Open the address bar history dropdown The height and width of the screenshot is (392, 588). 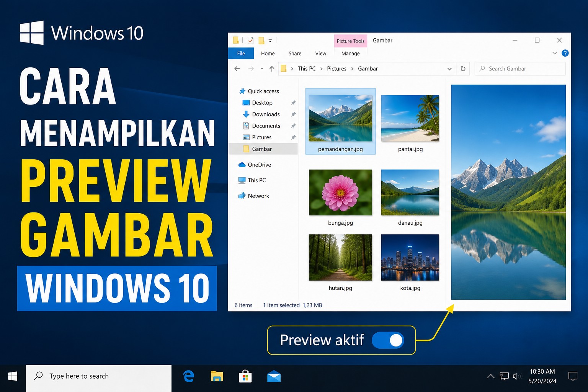click(x=449, y=69)
